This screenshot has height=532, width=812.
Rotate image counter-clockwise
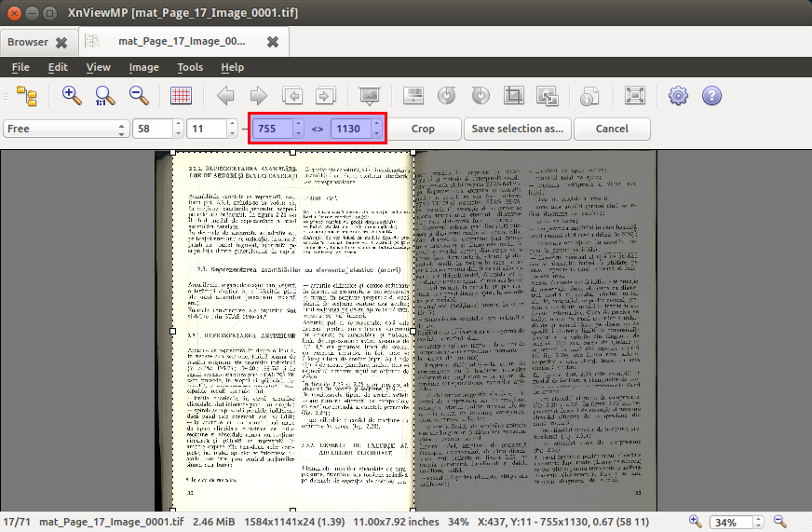point(446,96)
